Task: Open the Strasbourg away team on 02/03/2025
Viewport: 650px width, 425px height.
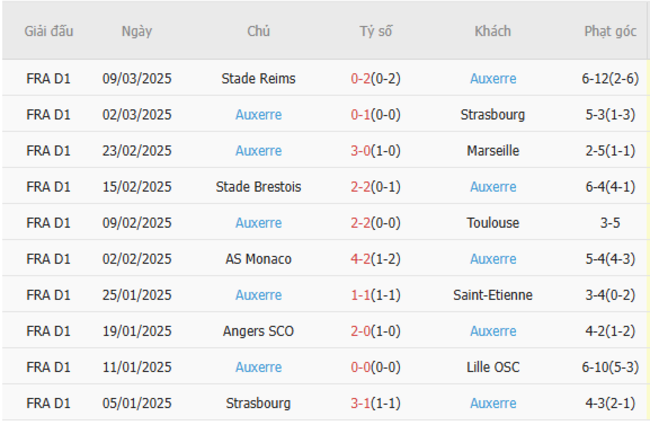Action: (x=493, y=115)
